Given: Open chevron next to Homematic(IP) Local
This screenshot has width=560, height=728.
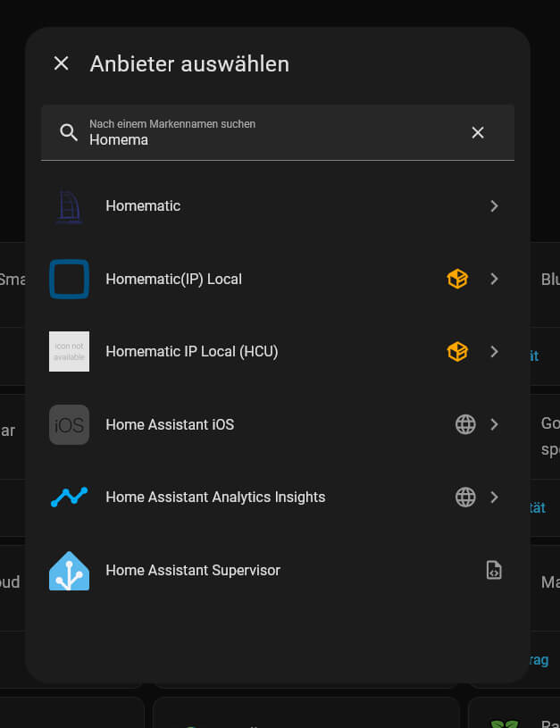Looking at the screenshot, I should (x=494, y=279).
